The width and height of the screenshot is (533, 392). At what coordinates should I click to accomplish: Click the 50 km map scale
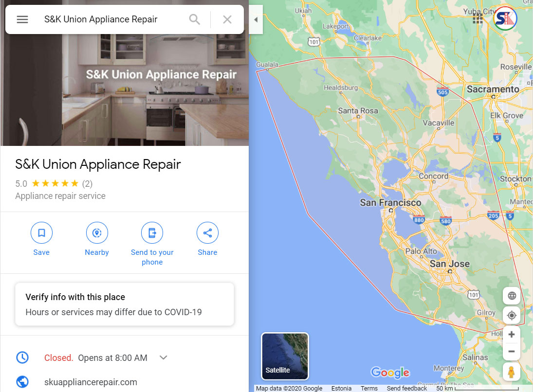(477, 388)
